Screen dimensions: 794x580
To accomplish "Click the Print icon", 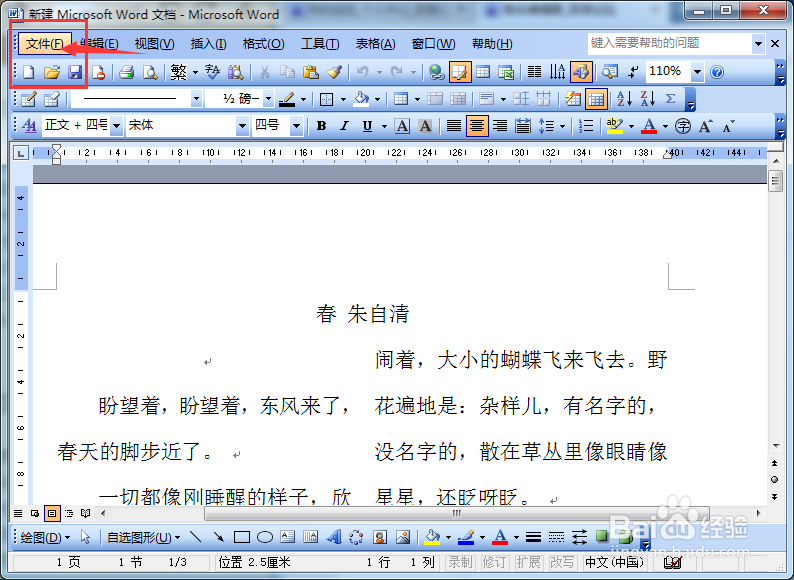I will [126, 72].
